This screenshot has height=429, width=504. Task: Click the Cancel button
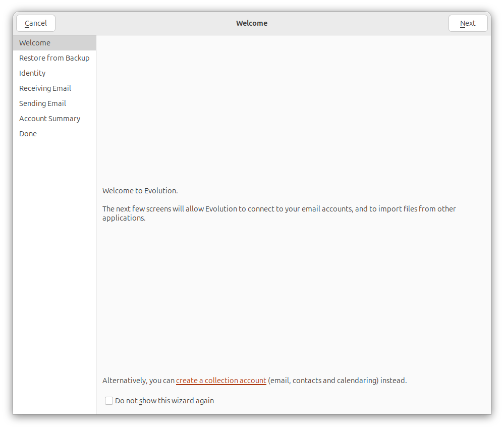(36, 23)
